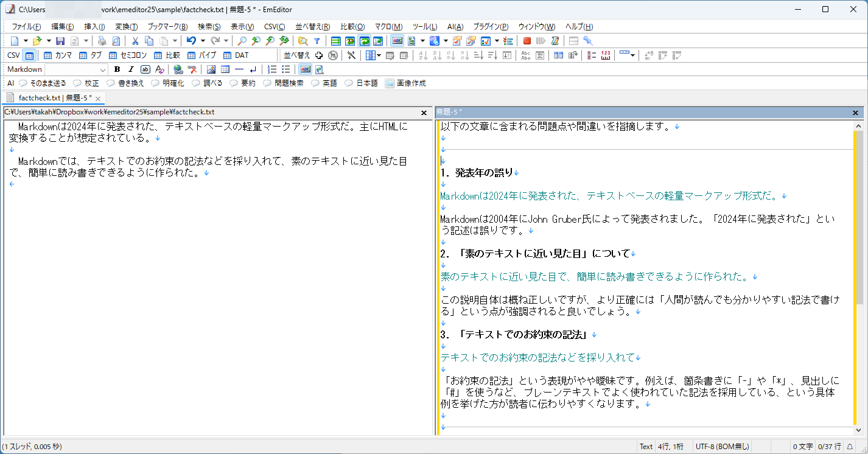
Task: Print the document via the printer icon
Action: tap(102, 41)
